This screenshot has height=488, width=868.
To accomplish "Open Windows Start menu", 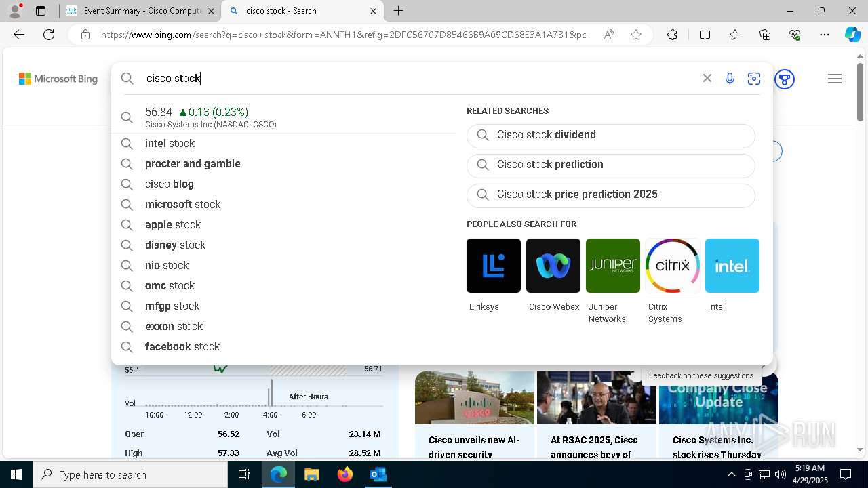I will click(16, 474).
